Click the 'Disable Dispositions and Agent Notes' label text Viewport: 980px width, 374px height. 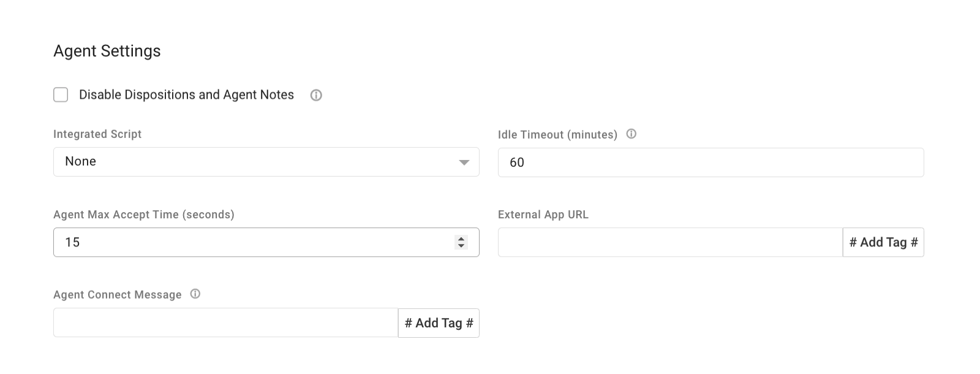coord(186,94)
